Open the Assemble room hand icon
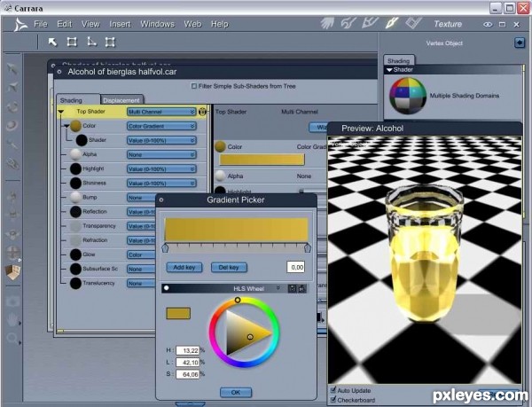532x407 pixels. coord(327,23)
